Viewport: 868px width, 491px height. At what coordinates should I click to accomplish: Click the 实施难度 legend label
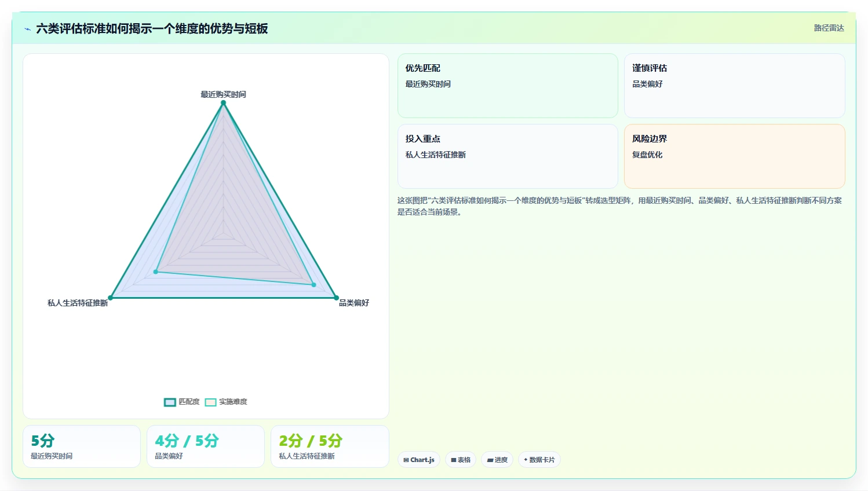pos(233,402)
